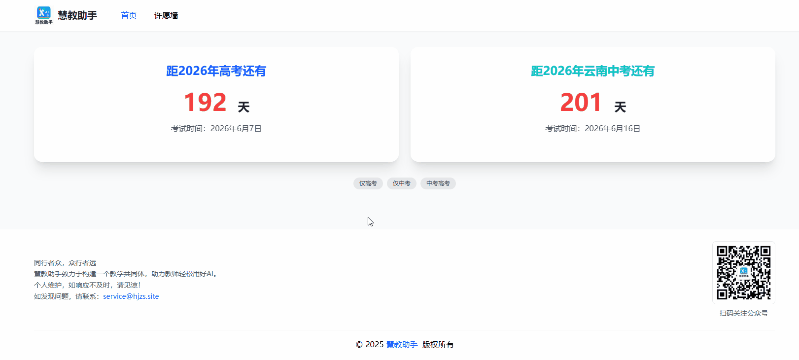Viewport: 799px width, 360px height.
Task: Select the 中考高考 filter pill
Action: tap(438, 184)
